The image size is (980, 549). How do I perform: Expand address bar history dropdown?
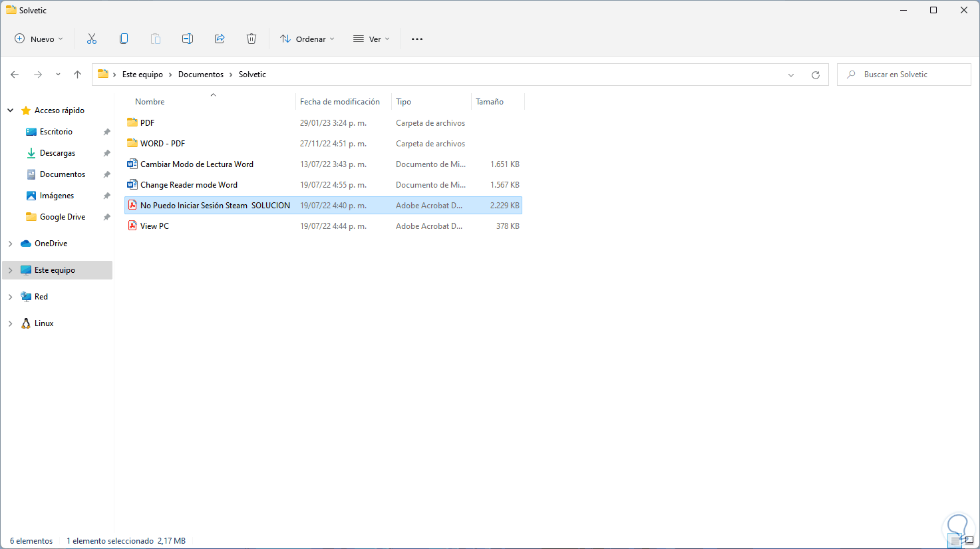[x=791, y=75]
